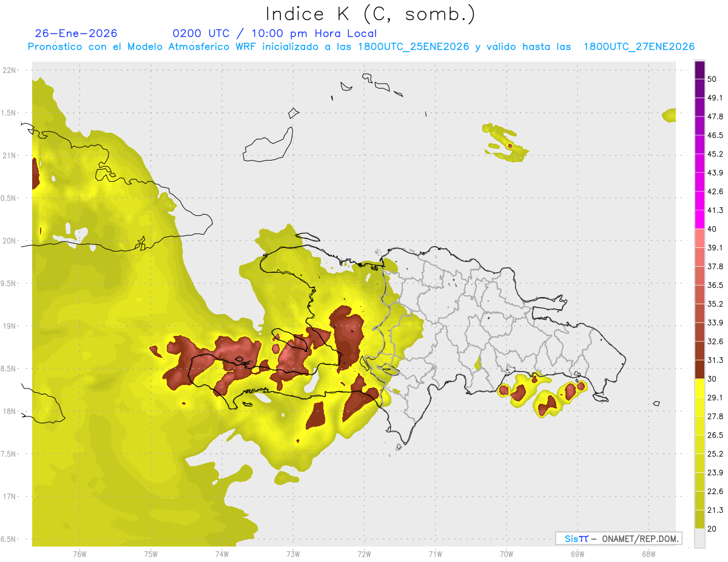Click legend value '50'
Screen dimensions: 728x562
click(x=712, y=79)
